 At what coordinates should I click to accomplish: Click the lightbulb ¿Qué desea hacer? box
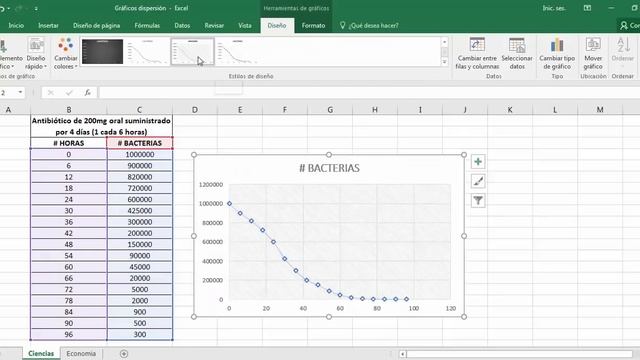[x=369, y=25]
